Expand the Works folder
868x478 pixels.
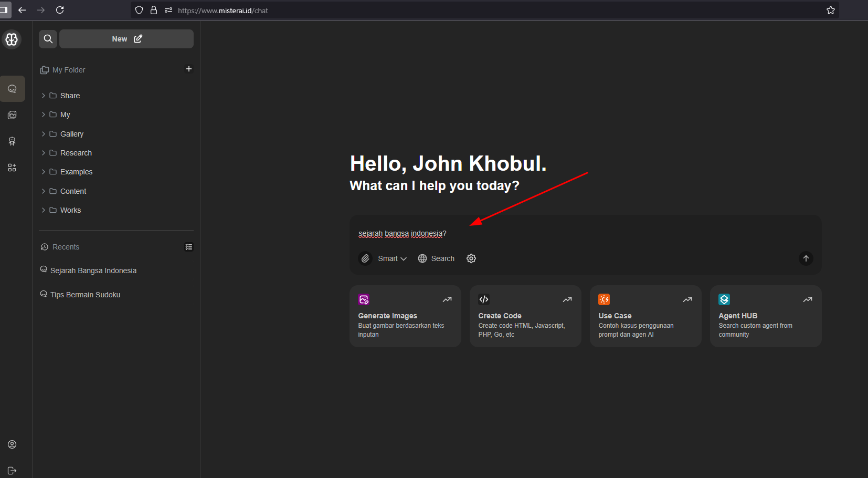coord(44,210)
